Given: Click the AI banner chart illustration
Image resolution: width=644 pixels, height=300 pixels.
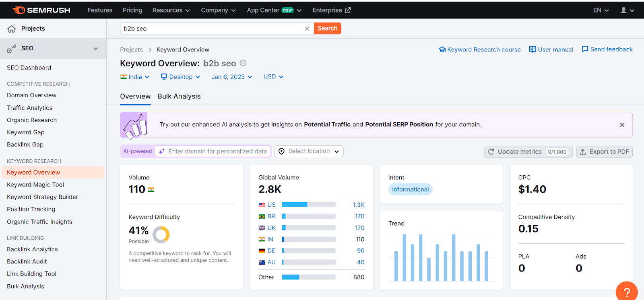Looking at the screenshot, I should click(x=135, y=125).
